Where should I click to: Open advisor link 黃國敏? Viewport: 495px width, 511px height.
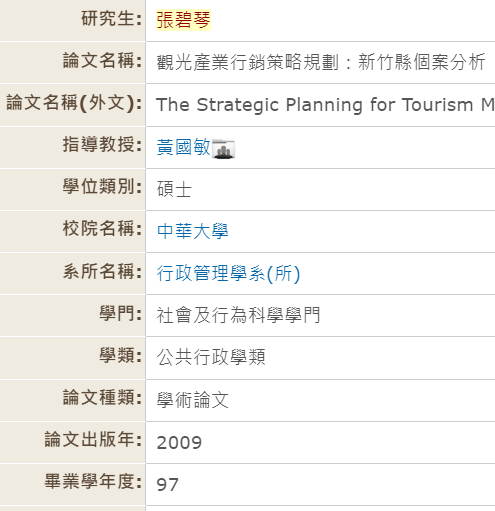(184, 147)
